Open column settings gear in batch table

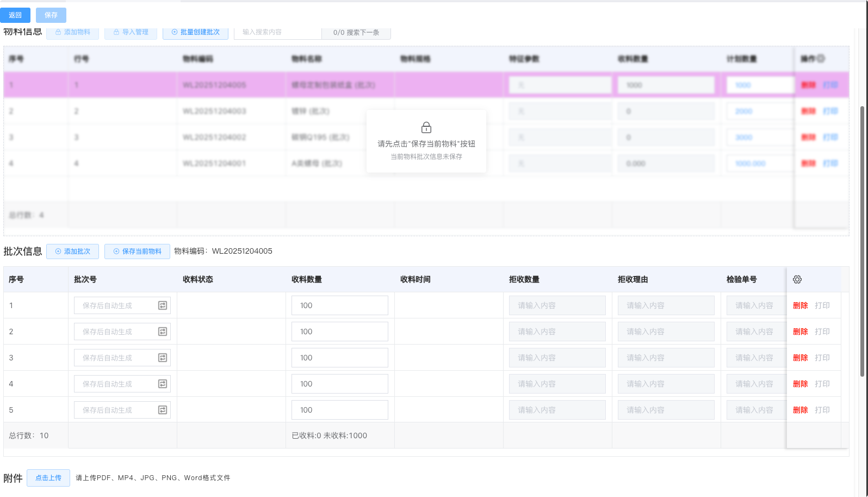pos(797,279)
